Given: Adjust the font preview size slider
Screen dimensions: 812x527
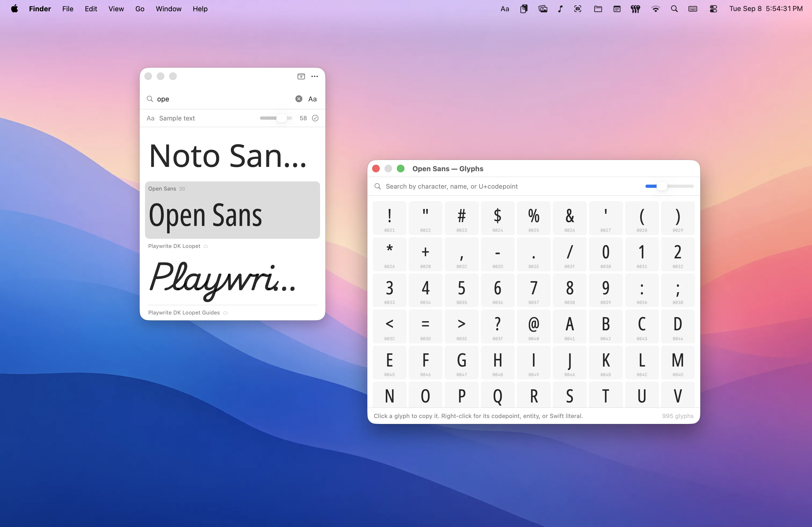Looking at the screenshot, I should click(x=276, y=118).
